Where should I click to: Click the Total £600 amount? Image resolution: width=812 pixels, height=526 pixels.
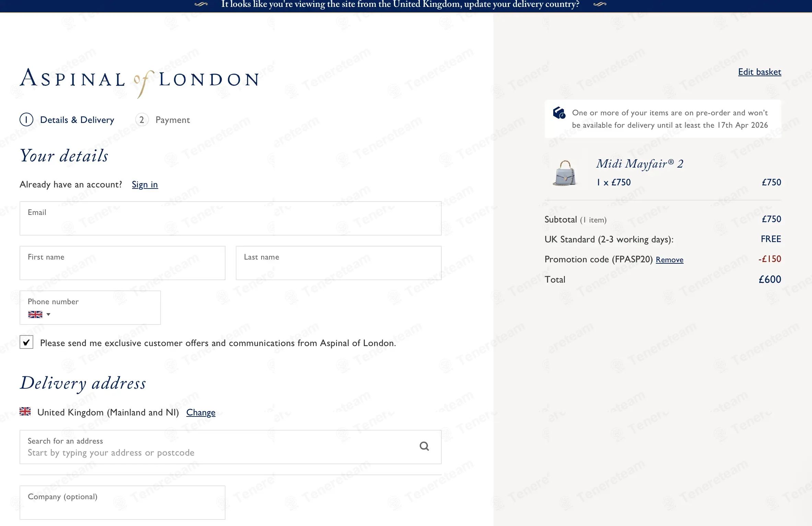(x=770, y=279)
